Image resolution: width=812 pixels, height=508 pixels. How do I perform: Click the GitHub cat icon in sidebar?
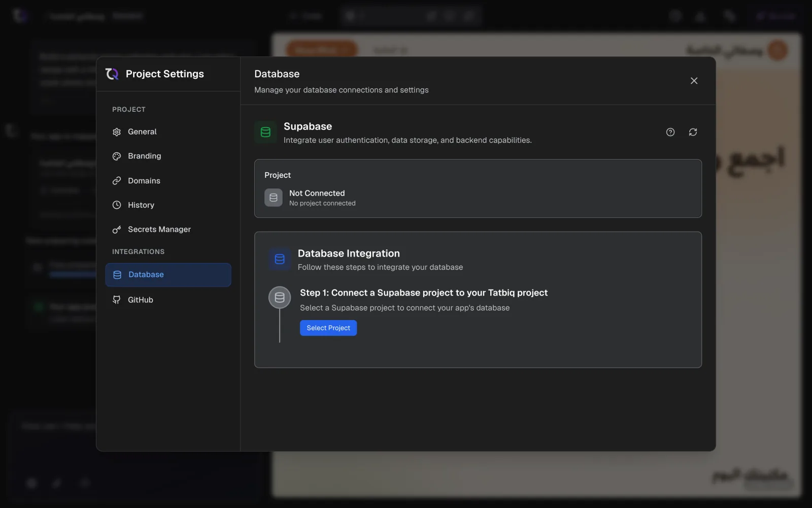117,300
